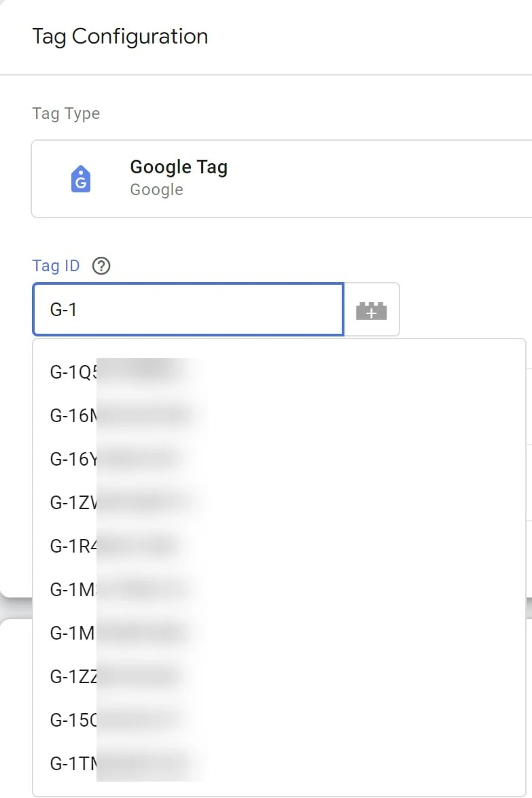Open the Tag ID help tooltip icon

click(101, 266)
